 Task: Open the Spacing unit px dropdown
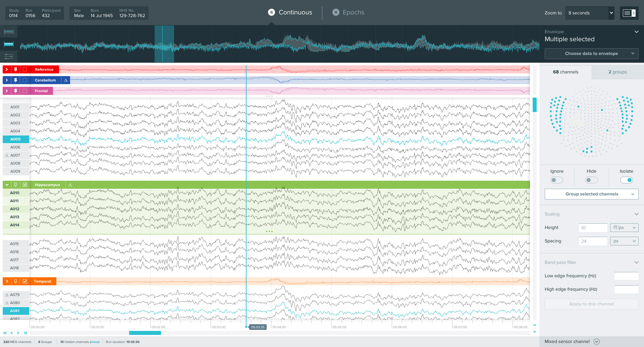[624, 241]
